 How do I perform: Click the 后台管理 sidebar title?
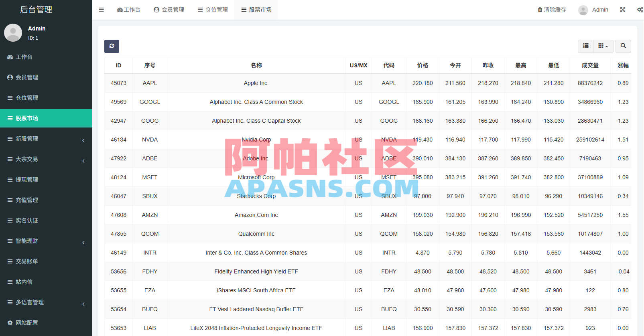(36, 9)
